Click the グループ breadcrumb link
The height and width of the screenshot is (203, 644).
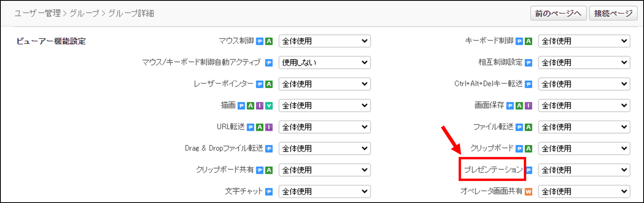[x=84, y=13]
